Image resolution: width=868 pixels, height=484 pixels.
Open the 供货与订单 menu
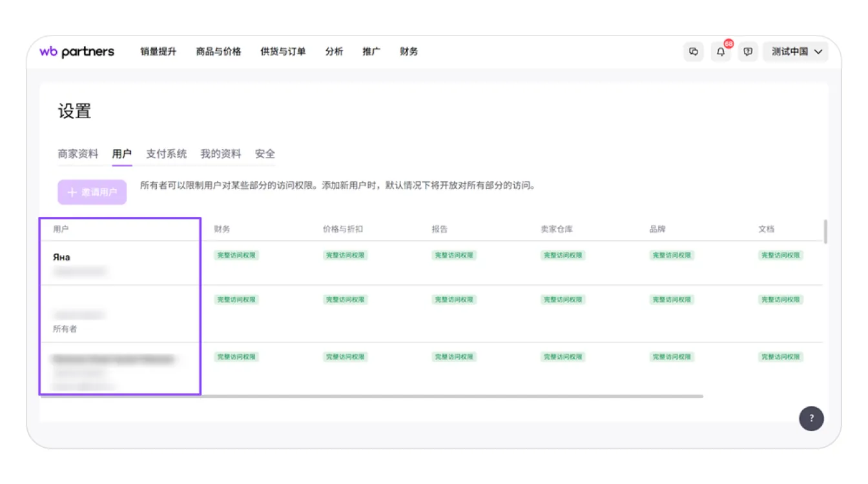283,52
